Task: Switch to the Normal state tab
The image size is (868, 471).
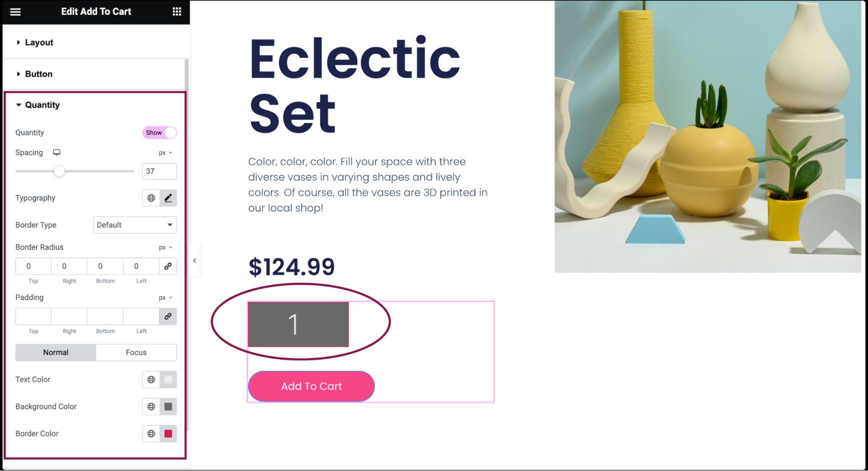Action: 56,352
